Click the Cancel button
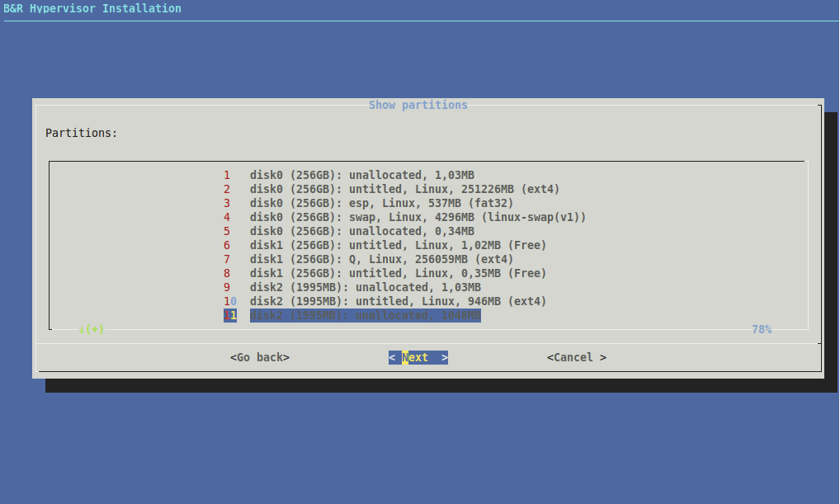 (577, 357)
